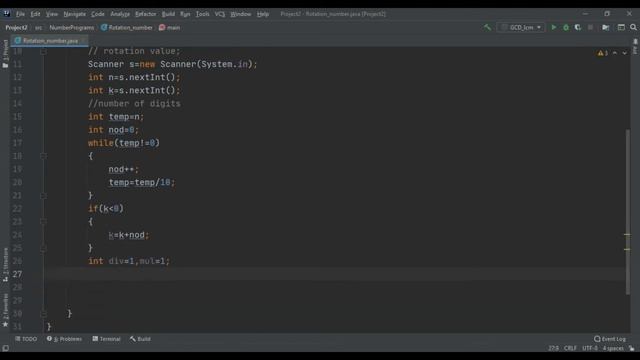Screen dimensions: 640x360
Task: Click the read-only lock icon in status bar
Action: (x=631, y=348)
